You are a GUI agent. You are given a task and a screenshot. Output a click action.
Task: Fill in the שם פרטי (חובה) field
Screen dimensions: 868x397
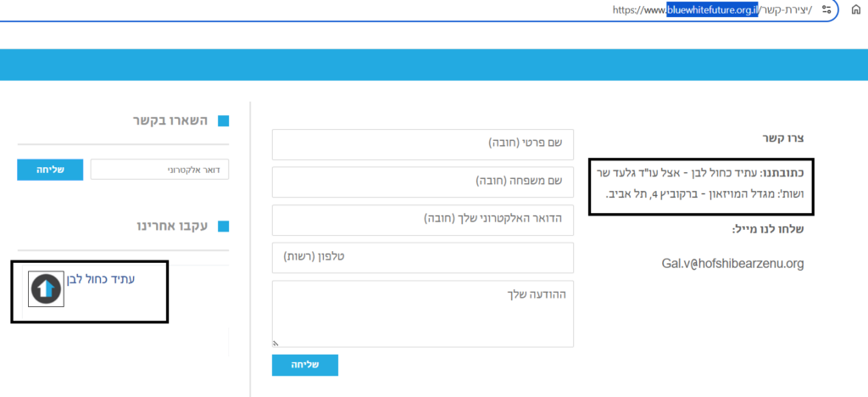pos(423,144)
